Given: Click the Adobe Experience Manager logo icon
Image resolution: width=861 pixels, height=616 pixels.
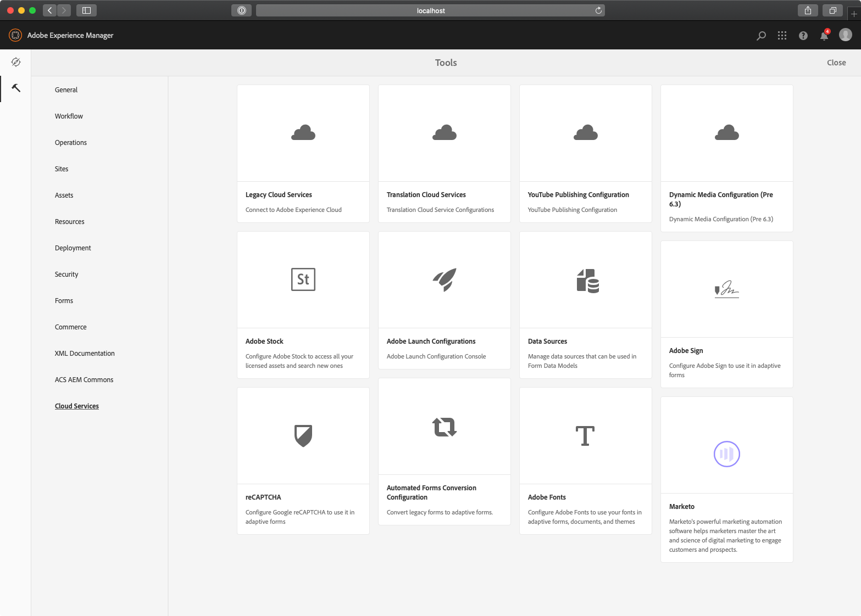Looking at the screenshot, I should pyautogui.click(x=15, y=35).
